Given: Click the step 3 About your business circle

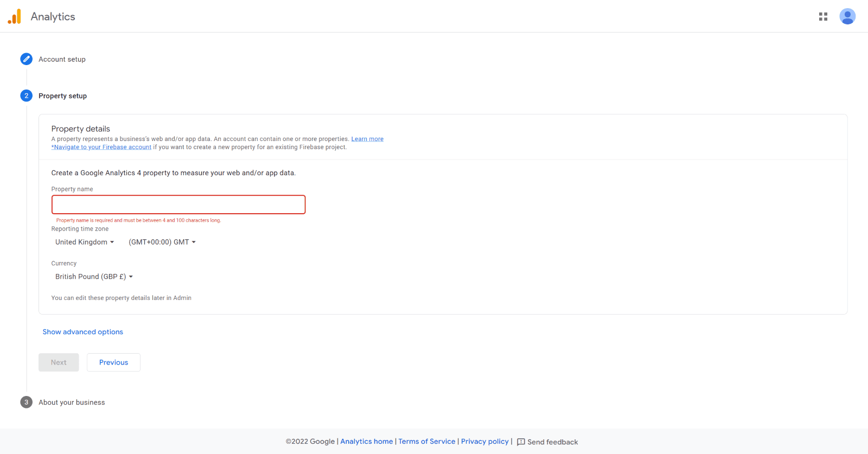Looking at the screenshot, I should [x=26, y=402].
